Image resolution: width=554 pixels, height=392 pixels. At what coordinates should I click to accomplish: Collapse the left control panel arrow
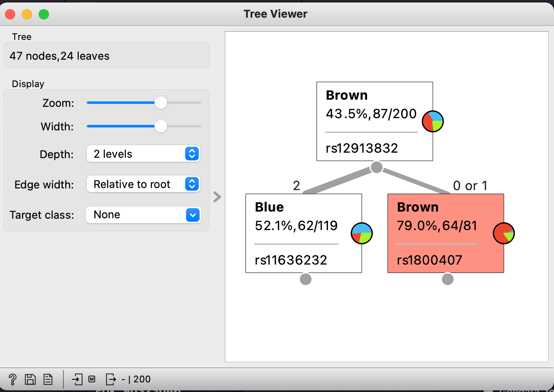[217, 197]
